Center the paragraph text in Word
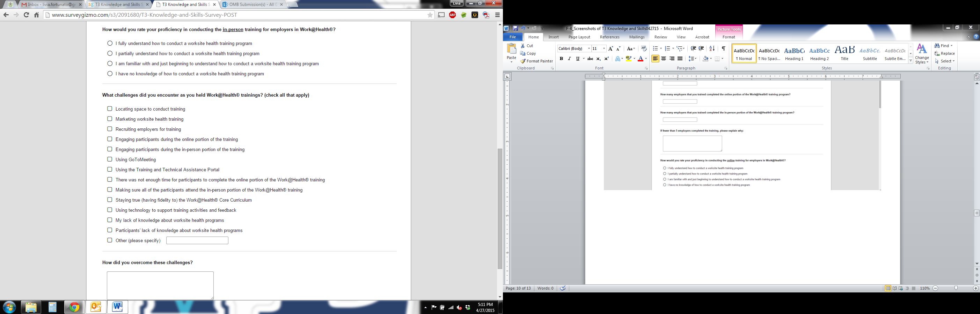980x314 pixels. coord(664,59)
